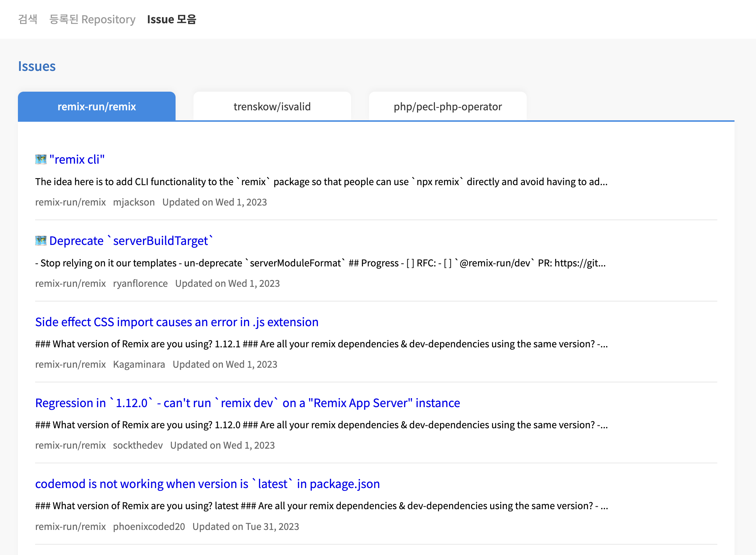Click the author mjackson
The height and width of the screenshot is (555, 756).
point(134,202)
